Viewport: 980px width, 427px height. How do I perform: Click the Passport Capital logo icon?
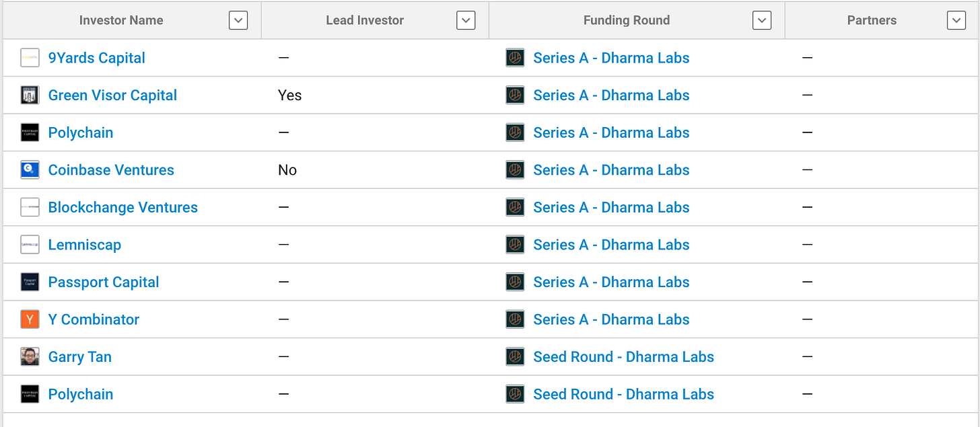tap(30, 282)
